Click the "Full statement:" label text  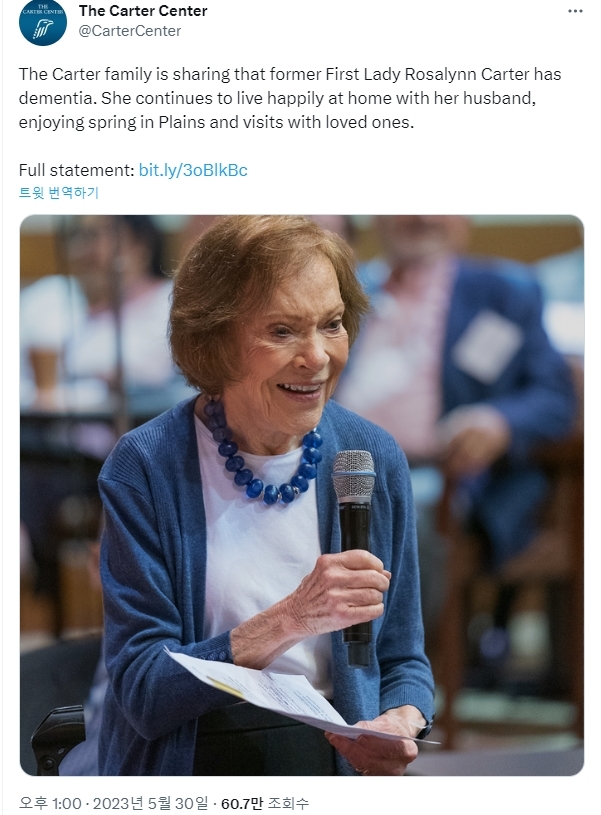click(76, 170)
